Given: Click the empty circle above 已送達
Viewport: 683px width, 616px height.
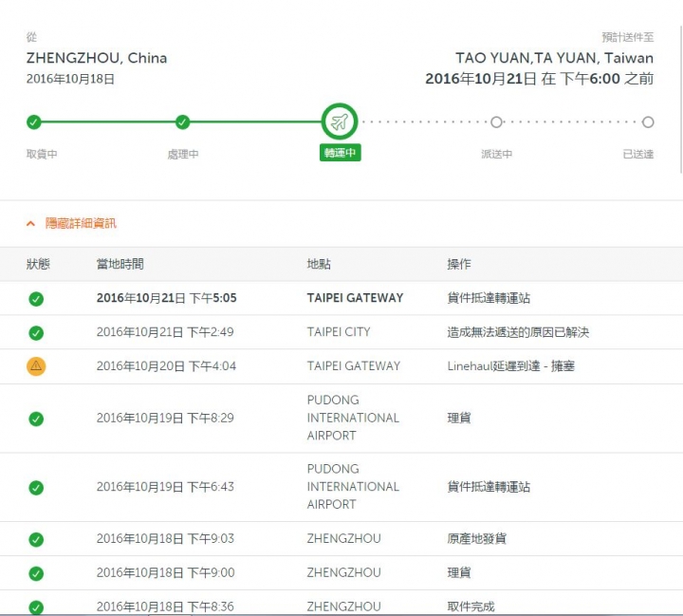Looking at the screenshot, I should (648, 122).
